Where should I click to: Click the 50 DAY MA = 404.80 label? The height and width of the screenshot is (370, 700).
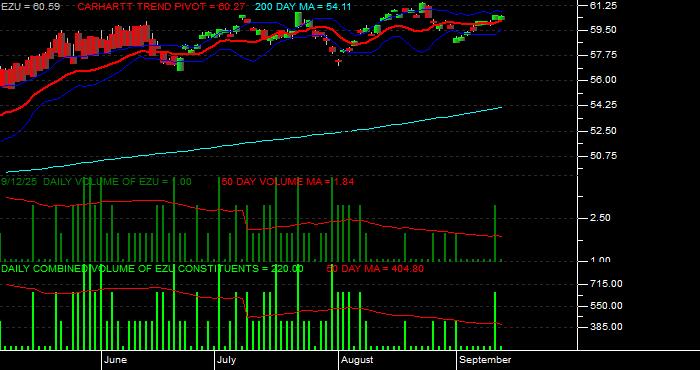[375, 269]
